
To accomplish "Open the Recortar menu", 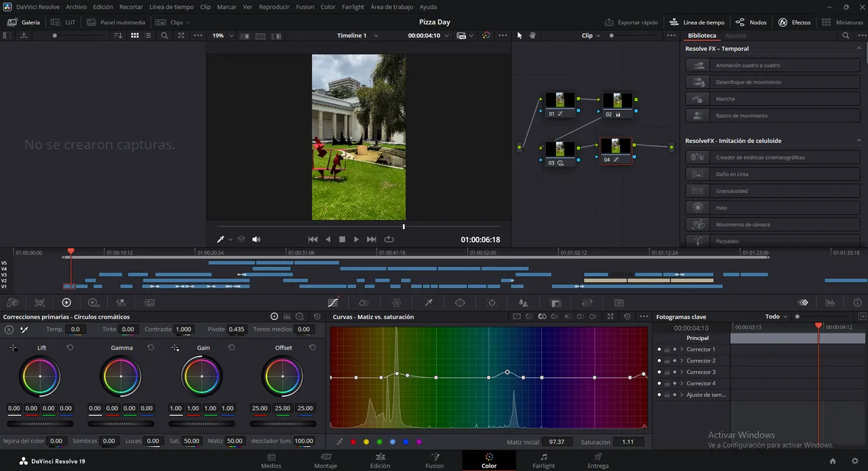I will pos(131,7).
